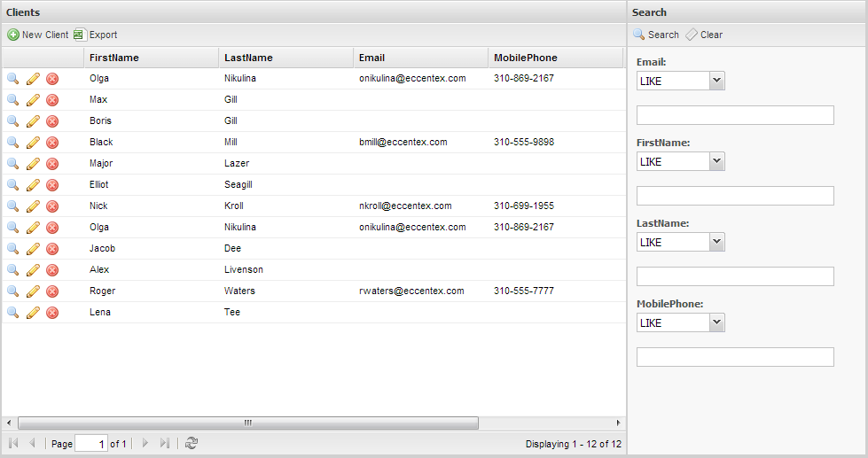Edit Elliot Seagill's record
Screen dimensions: 868x458
[33, 185]
